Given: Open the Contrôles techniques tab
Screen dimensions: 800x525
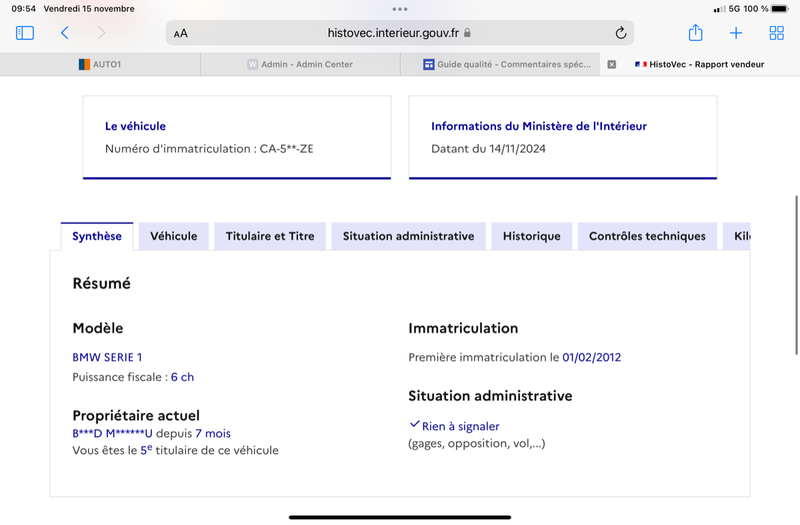Looking at the screenshot, I should (647, 236).
